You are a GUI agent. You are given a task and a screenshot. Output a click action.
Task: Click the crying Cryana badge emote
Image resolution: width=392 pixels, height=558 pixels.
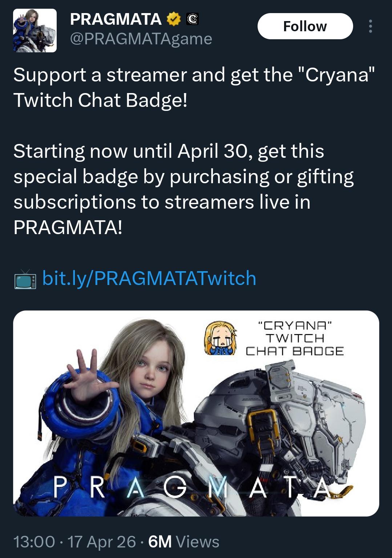(220, 338)
